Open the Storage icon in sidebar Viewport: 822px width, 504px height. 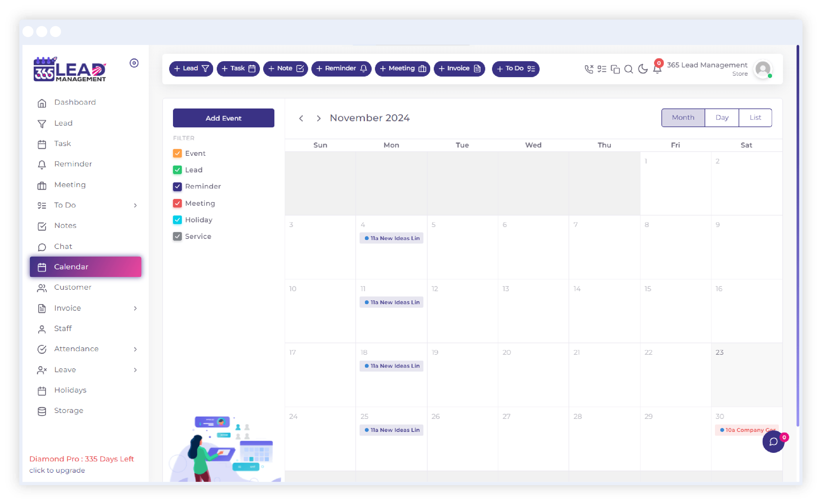[x=42, y=410]
